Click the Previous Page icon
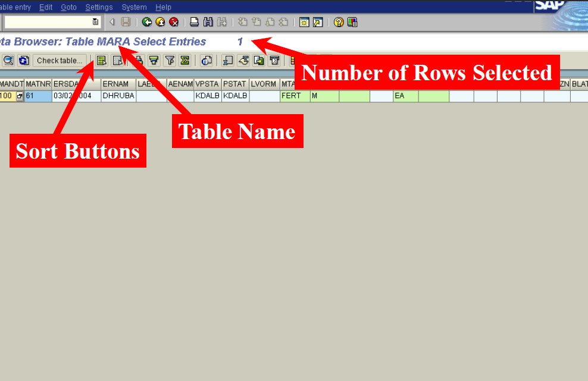 point(257,22)
